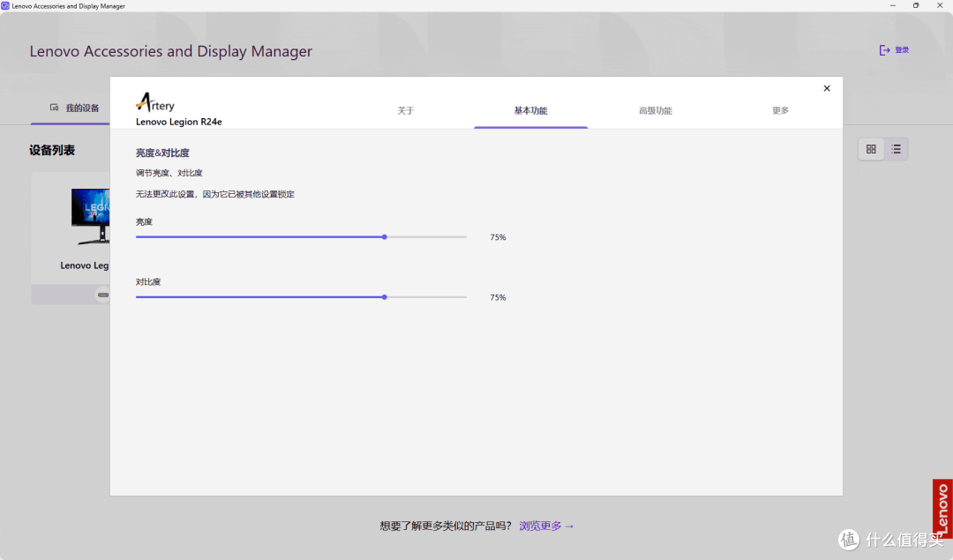This screenshot has width=953, height=560.
Task: Switch device list to grid view
Action: point(871,149)
